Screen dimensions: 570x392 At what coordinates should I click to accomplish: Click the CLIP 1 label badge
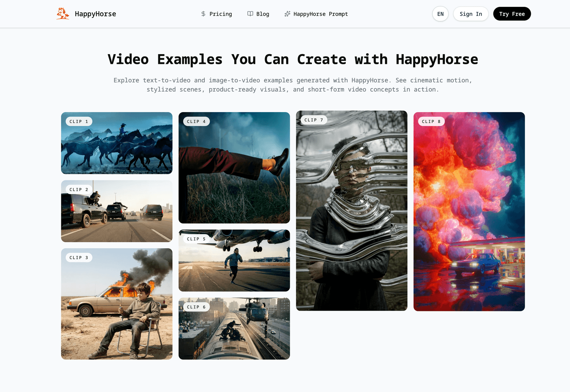(79, 122)
